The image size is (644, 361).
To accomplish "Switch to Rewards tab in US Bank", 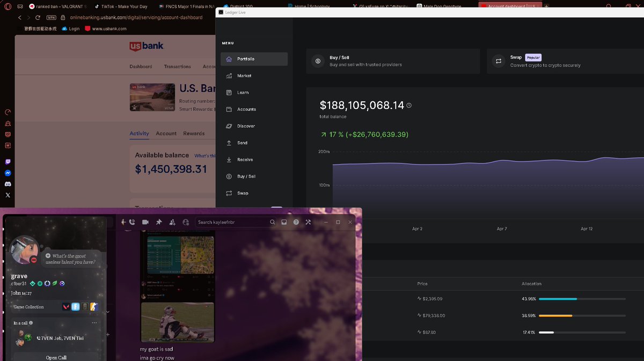I will (194, 134).
